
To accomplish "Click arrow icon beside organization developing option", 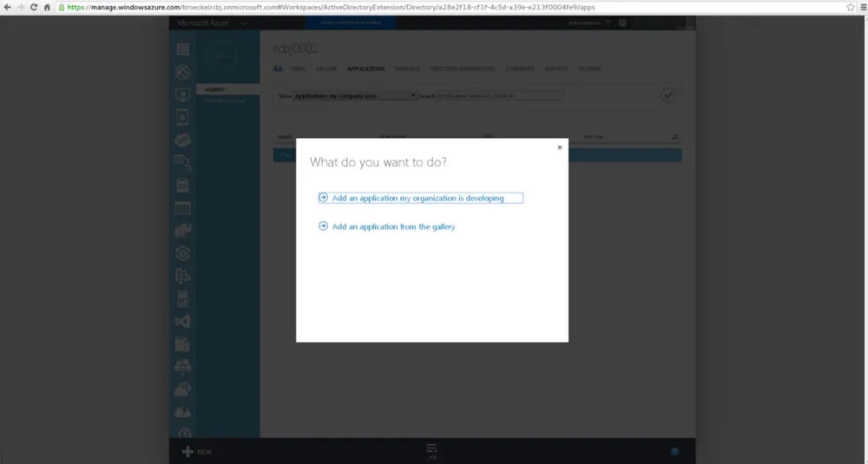I will (323, 198).
